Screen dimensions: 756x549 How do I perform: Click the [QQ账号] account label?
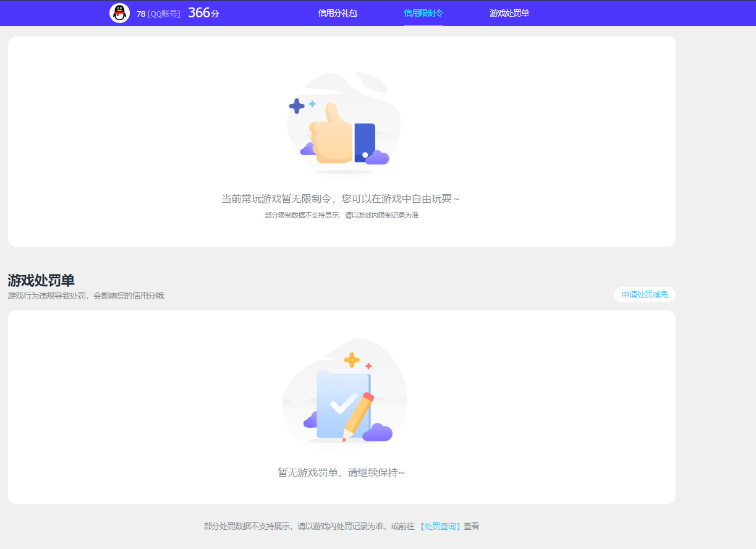164,14
